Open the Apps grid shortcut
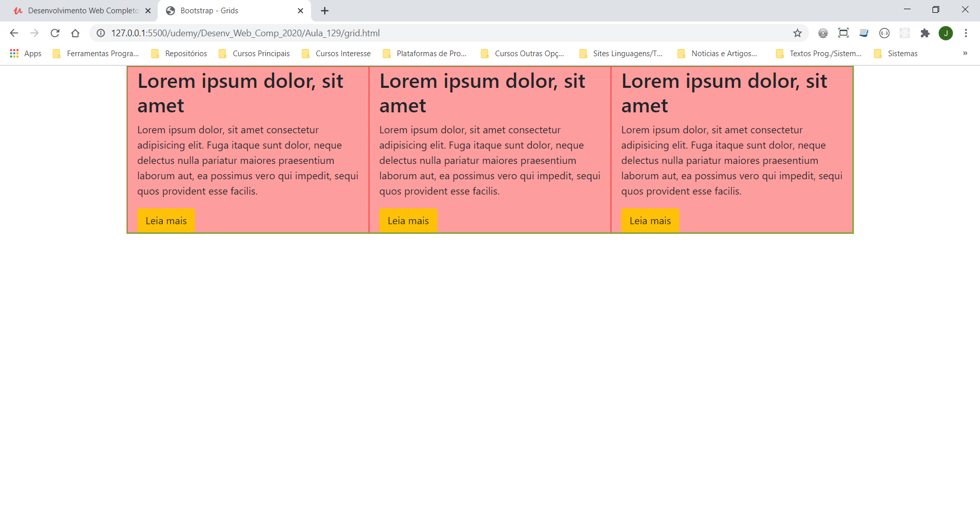This screenshot has width=980, height=526. [x=26, y=54]
